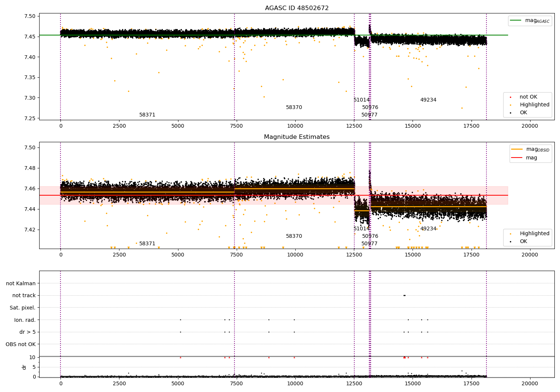Click obsid label 50976 in top plot
The height and width of the screenshot is (392, 560).
point(370,108)
